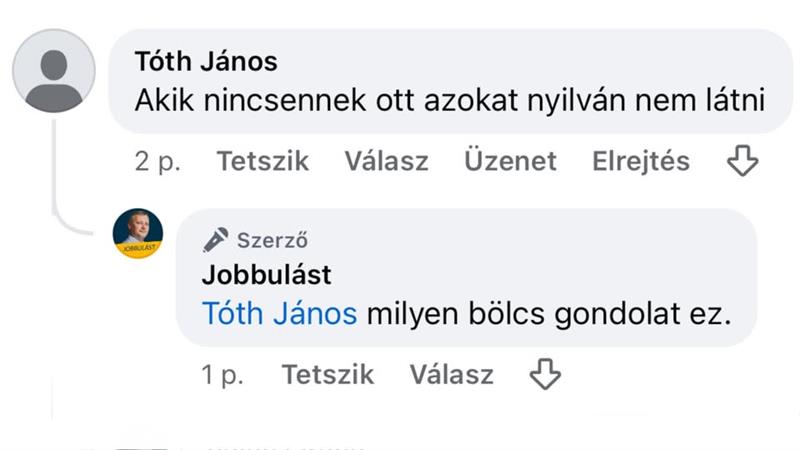Click the down arrow under Tóth János's comment
Screen dimensions: 800x450
tap(742, 161)
